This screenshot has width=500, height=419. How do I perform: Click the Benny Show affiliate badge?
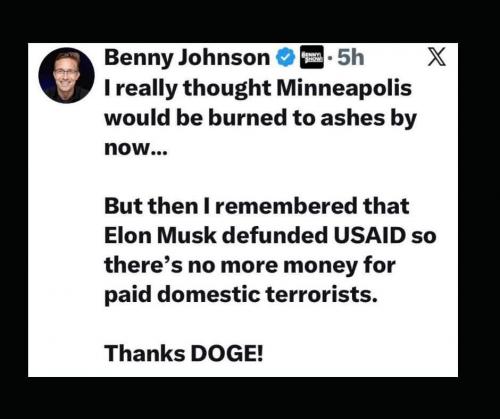(312, 57)
